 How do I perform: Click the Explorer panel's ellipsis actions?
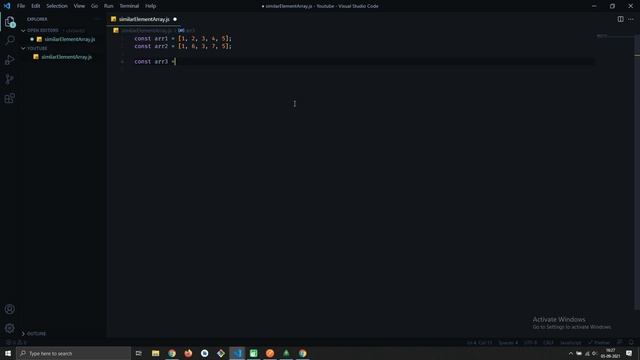(97, 19)
